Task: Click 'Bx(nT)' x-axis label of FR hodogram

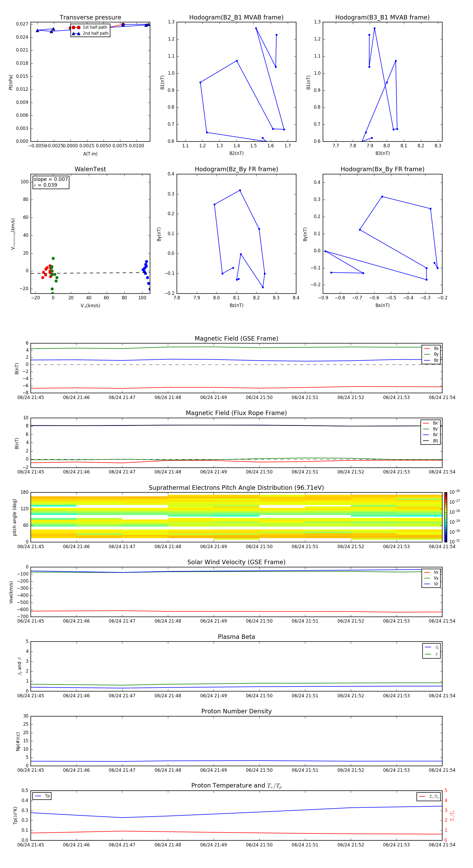Action: pyautogui.click(x=382, y=305)
